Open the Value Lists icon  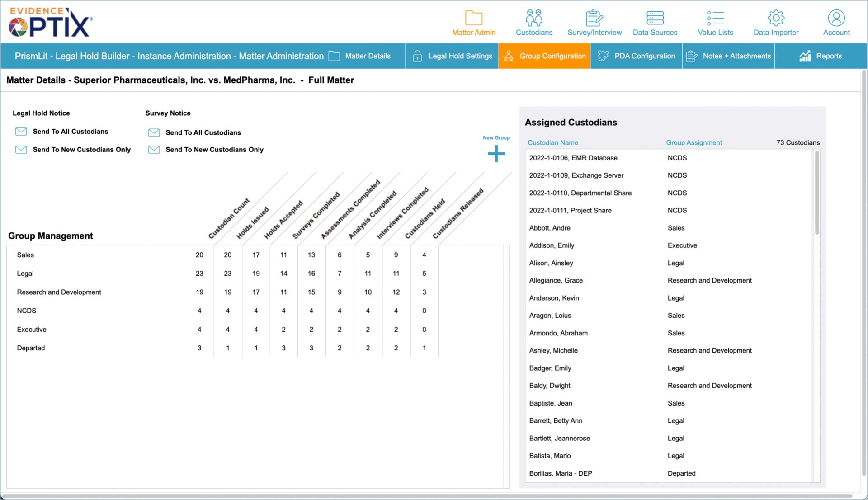coord(715,19)
